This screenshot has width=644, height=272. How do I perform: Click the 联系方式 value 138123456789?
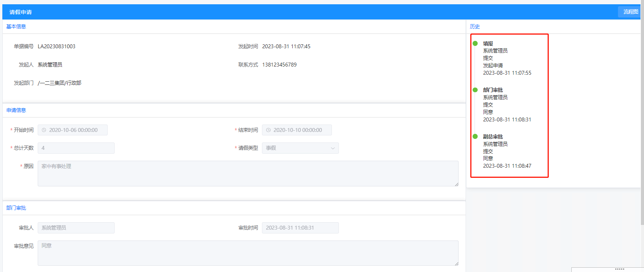[279, 65]
